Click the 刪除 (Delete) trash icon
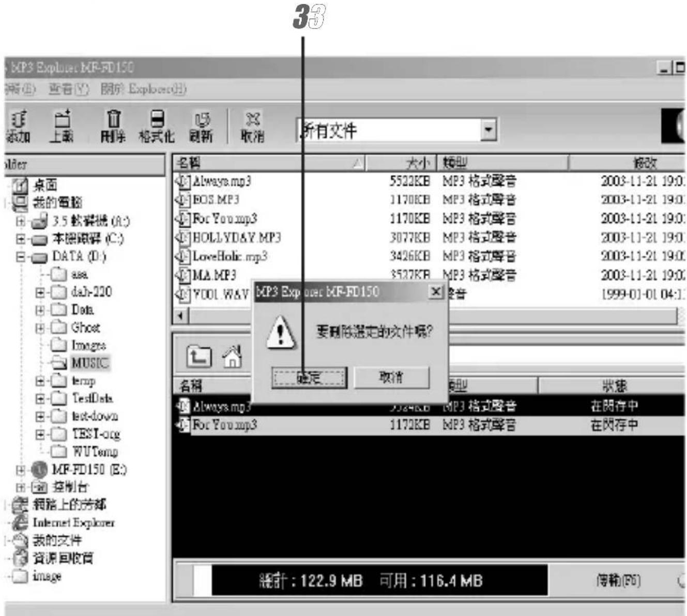 pyautogui.click(x=113, y=127)
